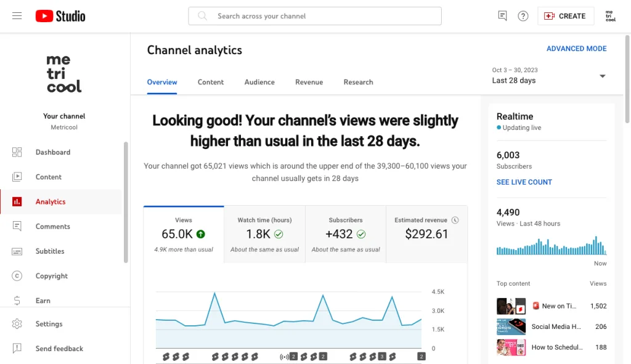The image size is (631, 364).
Task: Switch to the Revenue tab
Action: (309, 82)
